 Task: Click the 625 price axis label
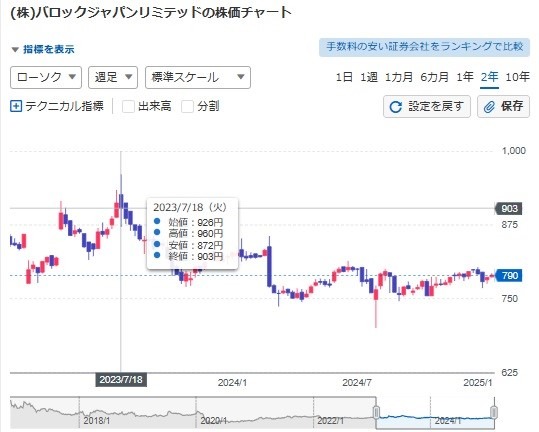509,373
